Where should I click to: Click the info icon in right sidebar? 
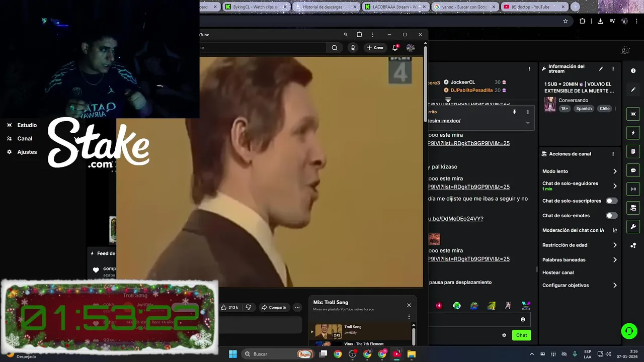pyautogui.click(x=633, y=71)
